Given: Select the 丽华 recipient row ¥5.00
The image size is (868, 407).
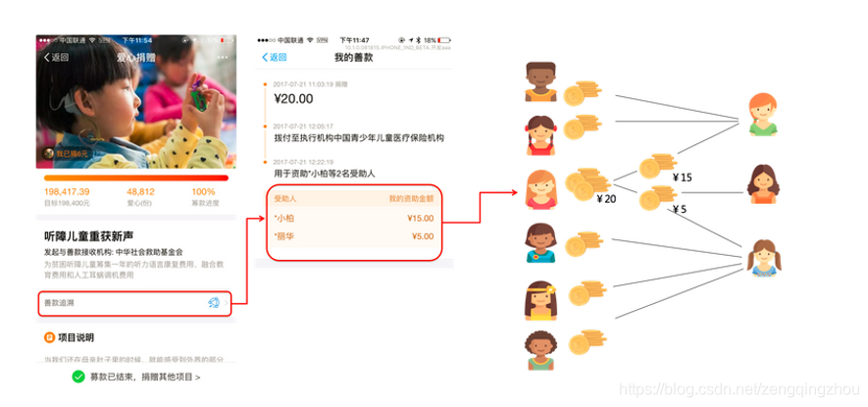Looking at the screenshot, I should pos(354,236).
